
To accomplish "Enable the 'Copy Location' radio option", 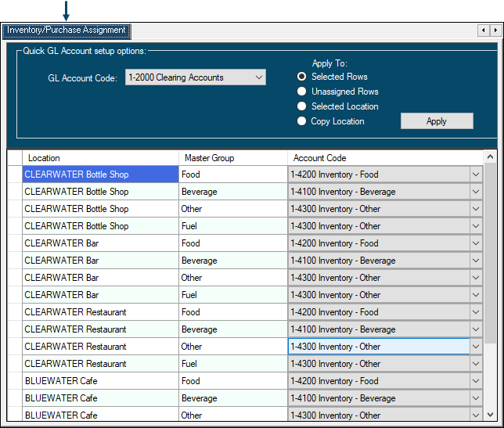I will (x=302, y=121).
